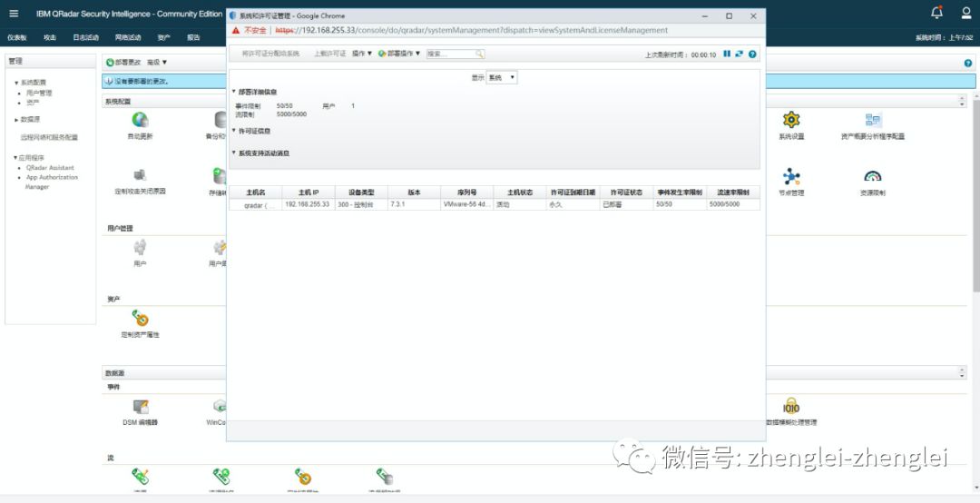980x503 pixels.
Task: Click the refresh icon in license popup
Action: tap(739, 54)
